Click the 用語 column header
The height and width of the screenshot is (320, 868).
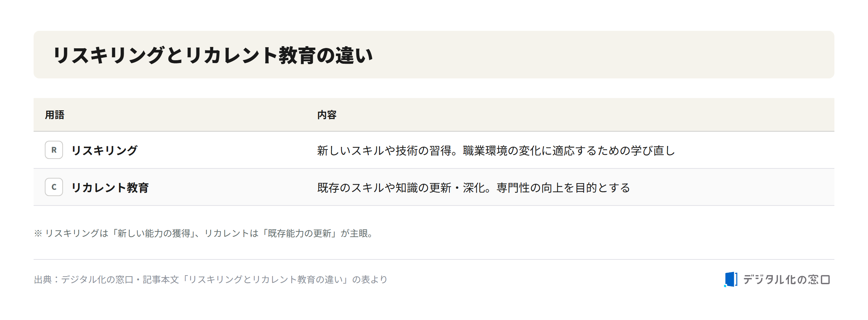click(55, 115)
